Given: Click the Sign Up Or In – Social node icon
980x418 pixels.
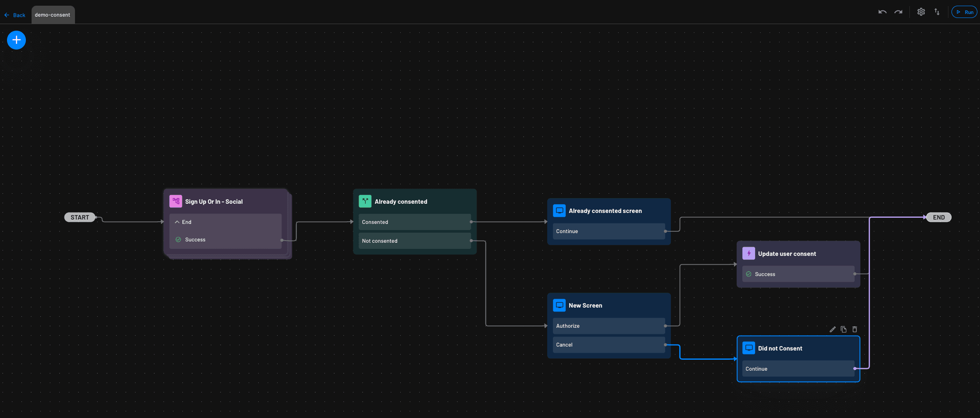Looking at the screenshot, I should [x=176, y=201].
